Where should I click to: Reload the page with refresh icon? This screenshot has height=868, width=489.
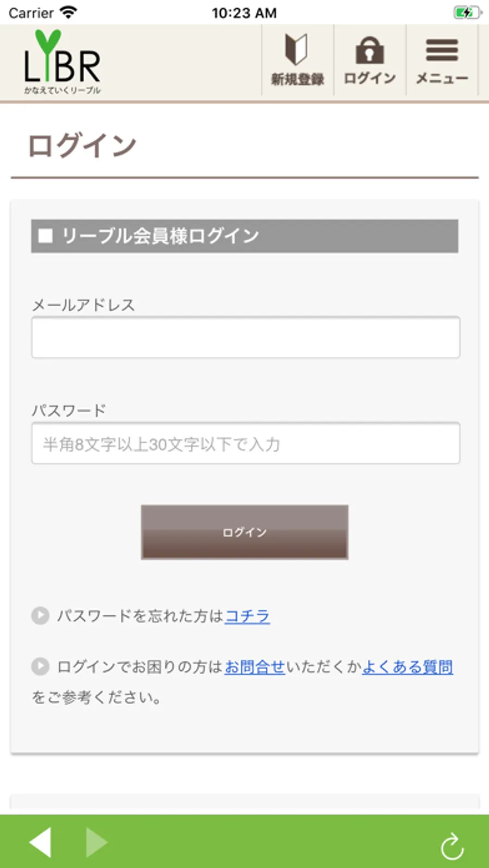point(452,846)
